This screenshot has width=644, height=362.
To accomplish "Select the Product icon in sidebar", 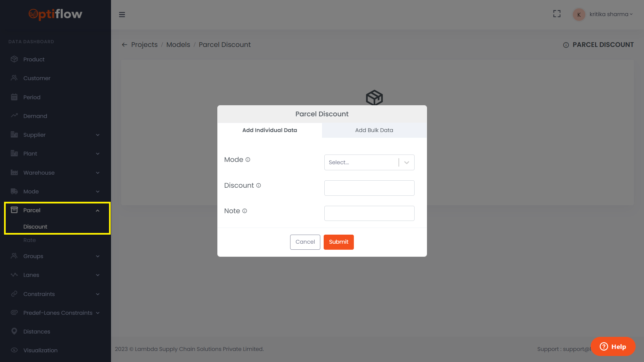I will (14, 59).
